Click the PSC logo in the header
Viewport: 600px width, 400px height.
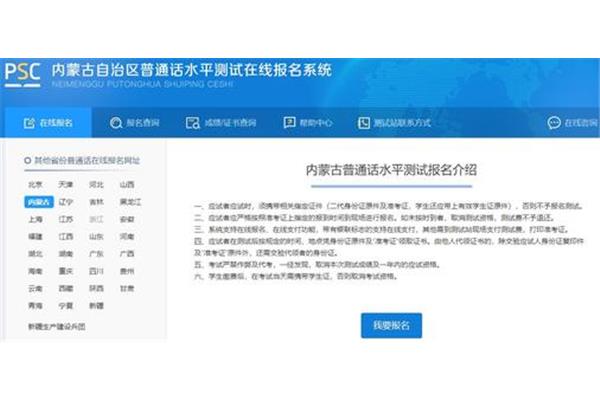tap(23, 75)
